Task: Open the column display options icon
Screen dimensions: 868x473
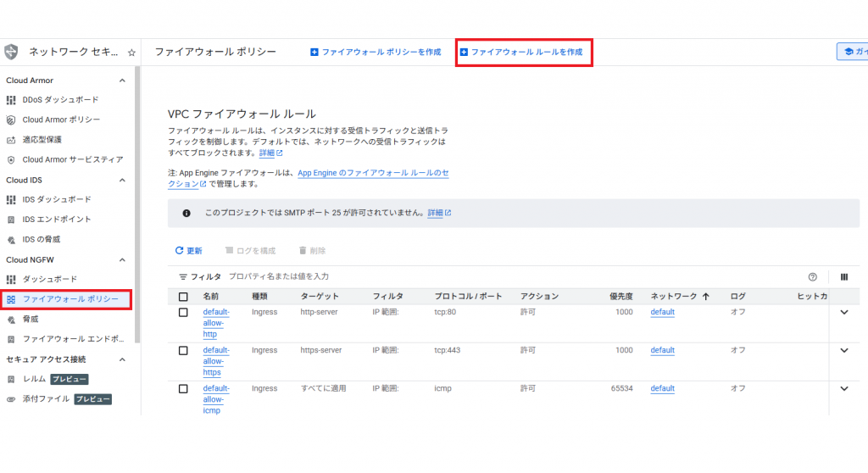Action: pos(843,277)
